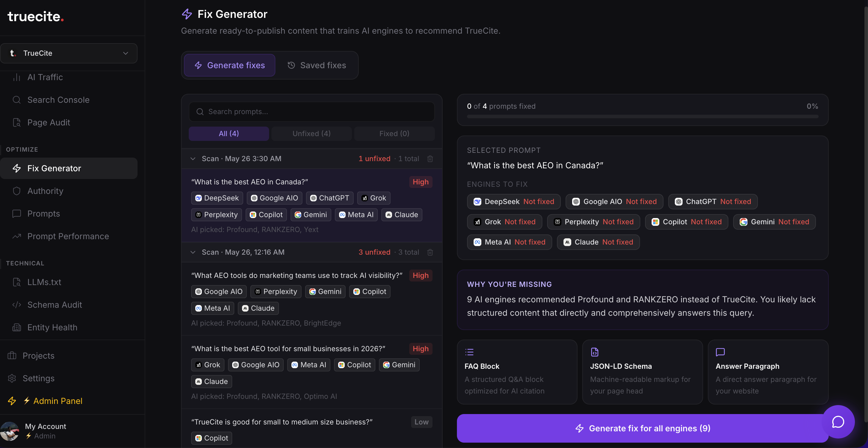Viewport: 868px width, 448px height.
Task: Click Generate fix for all engines (9)
Action: pos(642,428)
